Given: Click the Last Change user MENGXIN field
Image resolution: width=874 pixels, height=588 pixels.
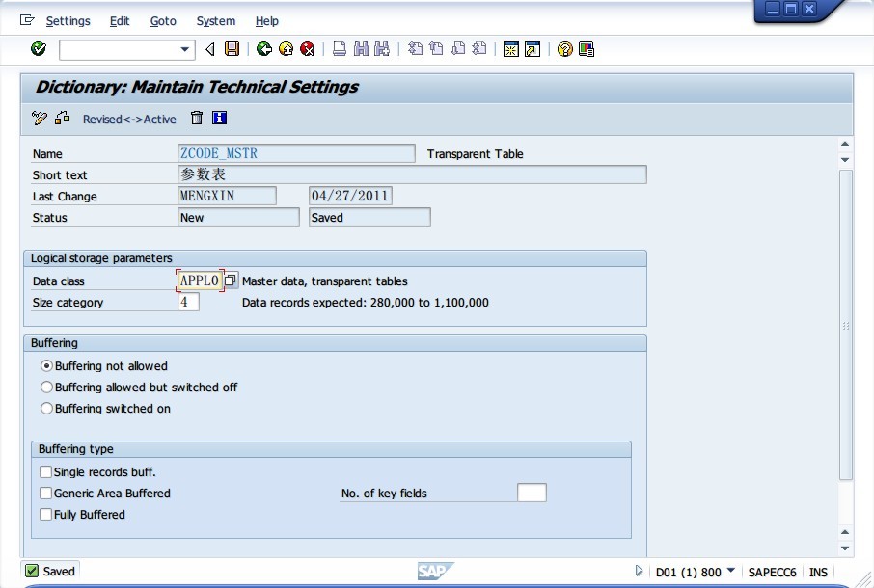Looking at the screenshot, I should (x=227, y=196).
